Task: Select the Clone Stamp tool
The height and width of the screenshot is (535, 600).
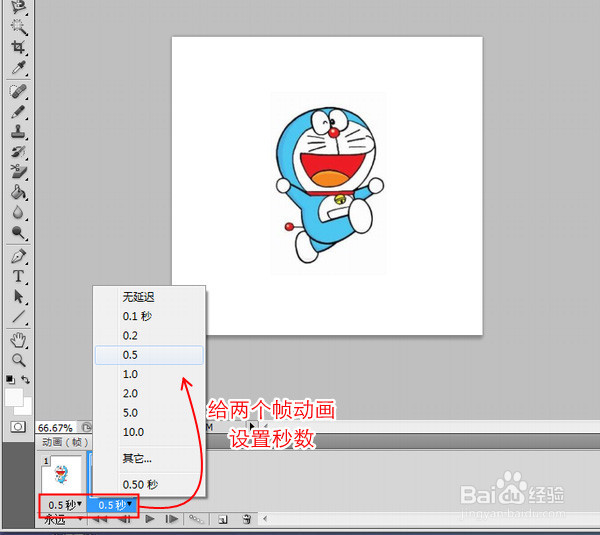Action: point(18,132)
